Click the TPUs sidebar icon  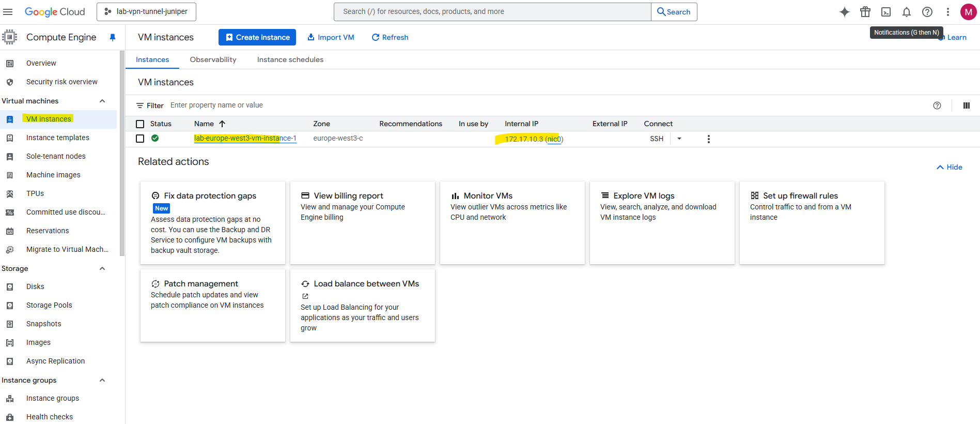tap(10, 193)
